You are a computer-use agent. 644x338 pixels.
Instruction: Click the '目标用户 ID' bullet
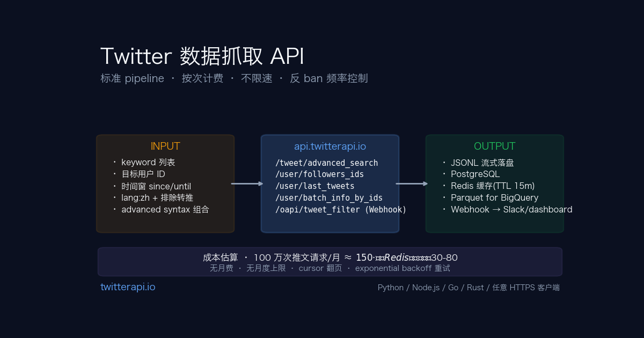(139, 174)
